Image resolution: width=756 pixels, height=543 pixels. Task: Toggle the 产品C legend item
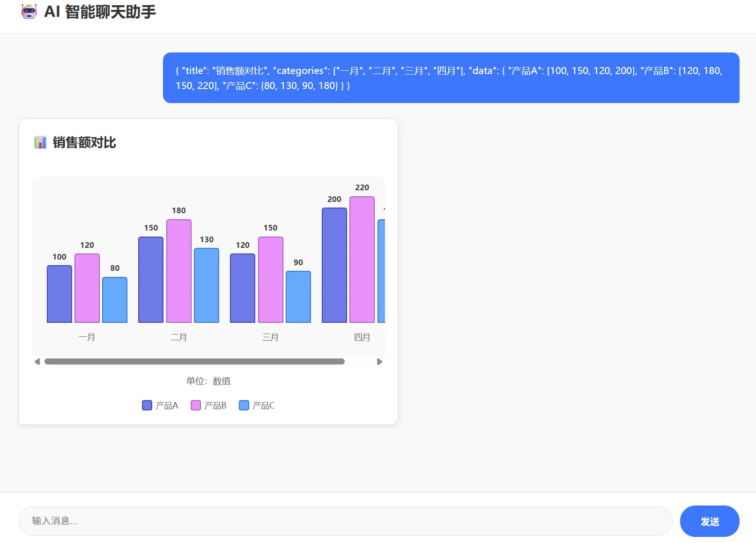pyautogui.click(x=257, y=405)
